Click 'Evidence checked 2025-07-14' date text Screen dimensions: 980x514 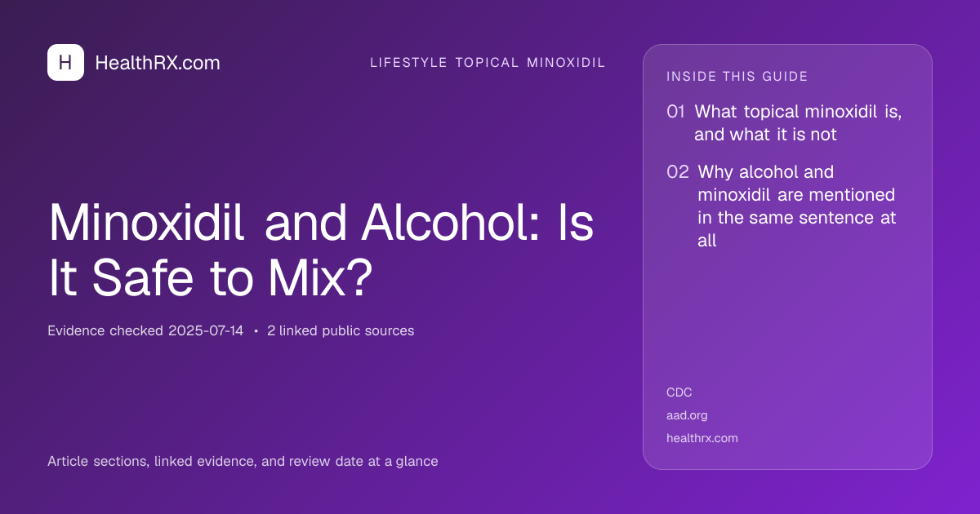coord(145,330)
